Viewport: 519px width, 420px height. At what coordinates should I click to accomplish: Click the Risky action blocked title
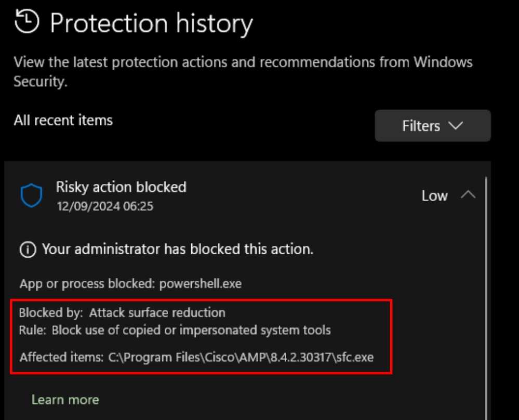click(x=121, y=187)
